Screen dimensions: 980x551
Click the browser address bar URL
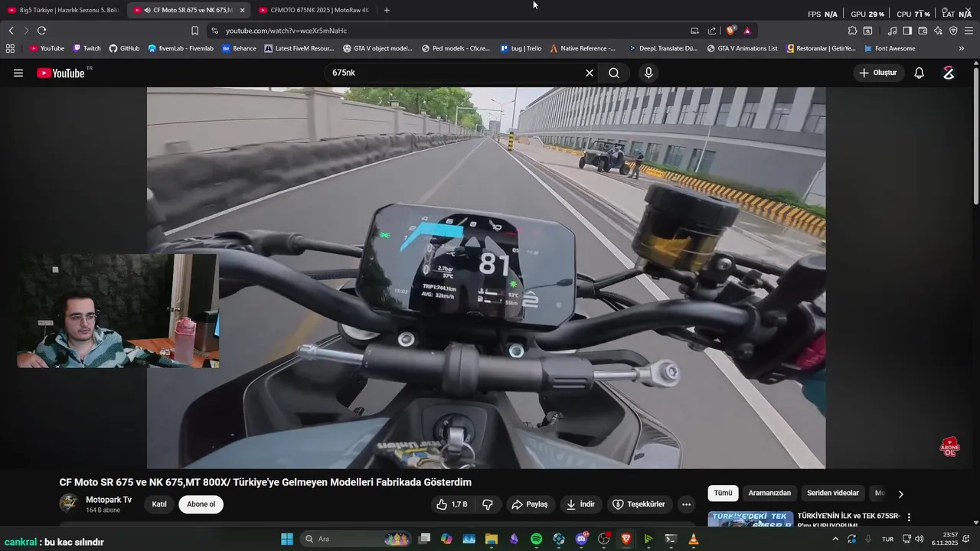coord(286,31)
